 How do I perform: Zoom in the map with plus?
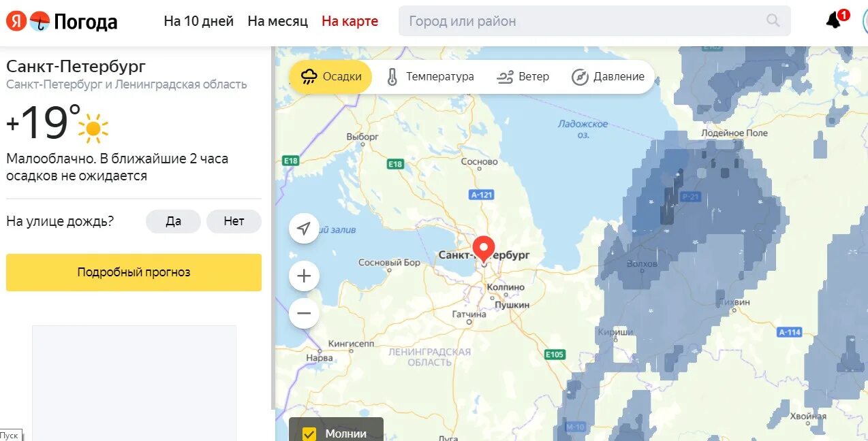[x=304, y=276]
